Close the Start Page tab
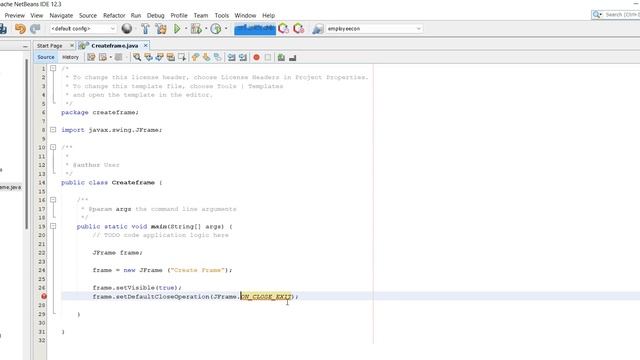 (72, 45)
